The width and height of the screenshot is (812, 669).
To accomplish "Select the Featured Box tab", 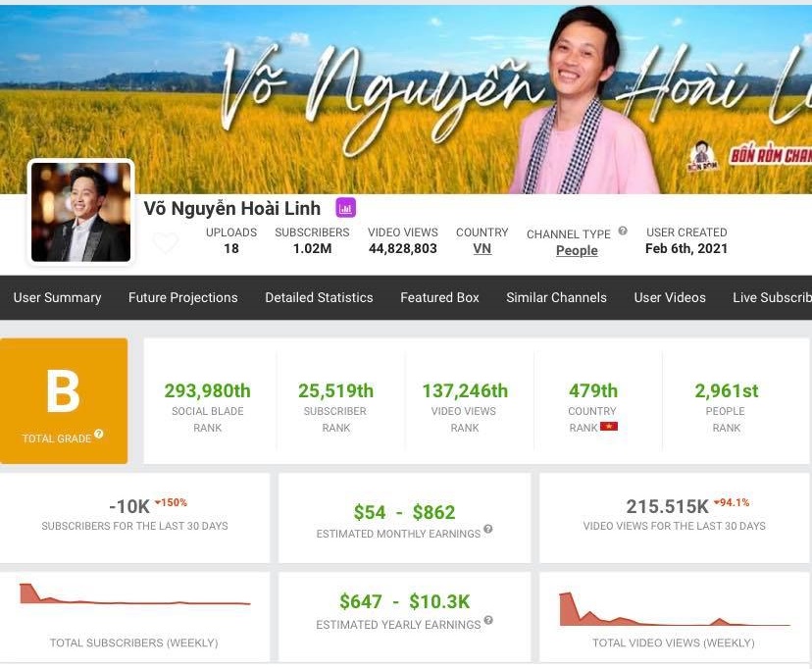I will (x=439, y=297).
